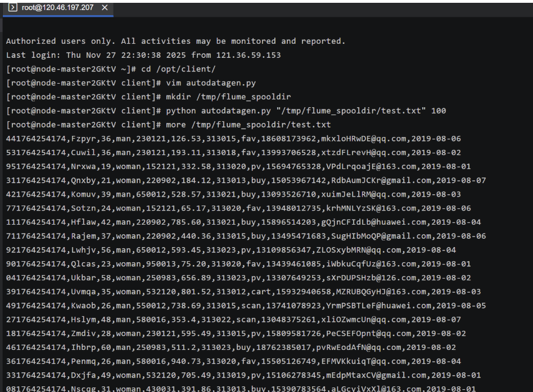Click the data row starting 901764254174,Qlcas
The width and height of the screenshot is (533, 392).
tap(238, 264)
